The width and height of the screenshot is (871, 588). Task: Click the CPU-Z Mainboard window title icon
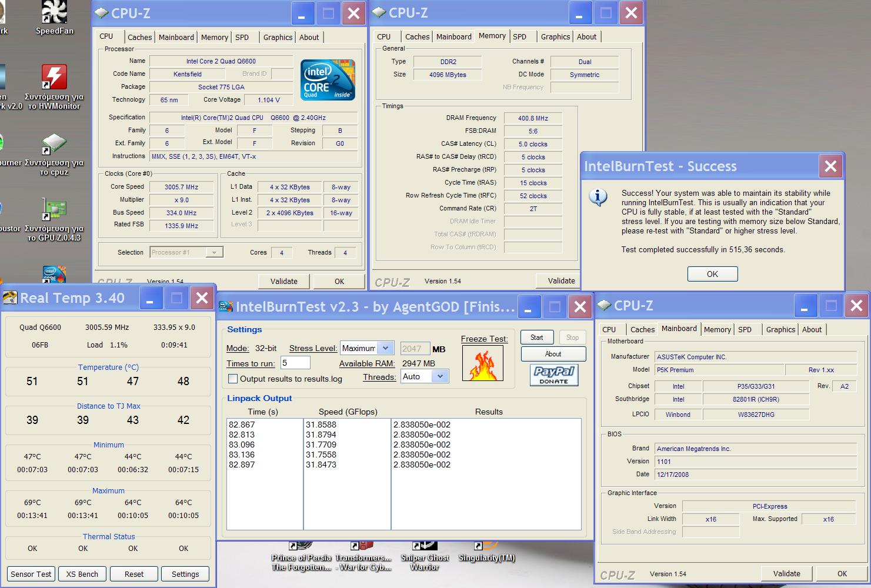605,306
